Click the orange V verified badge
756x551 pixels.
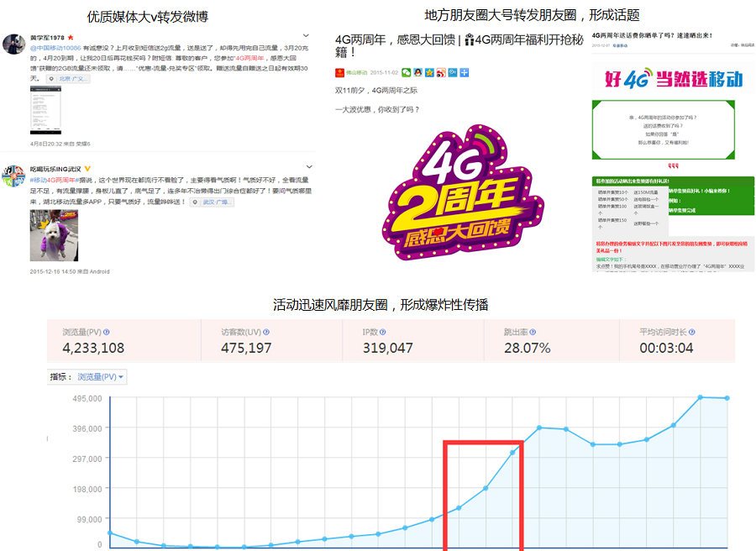click(87, 169)
